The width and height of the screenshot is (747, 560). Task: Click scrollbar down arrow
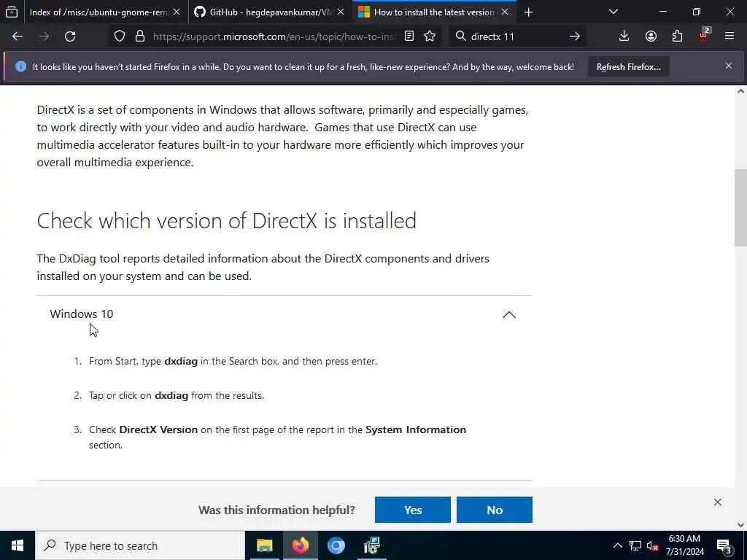740,525
